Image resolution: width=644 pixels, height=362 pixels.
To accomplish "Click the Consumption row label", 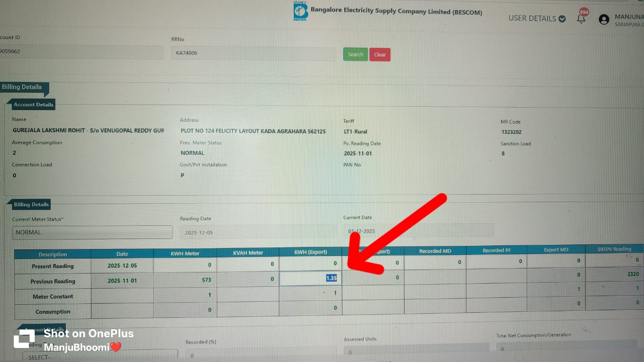I will tap(53, 312).
